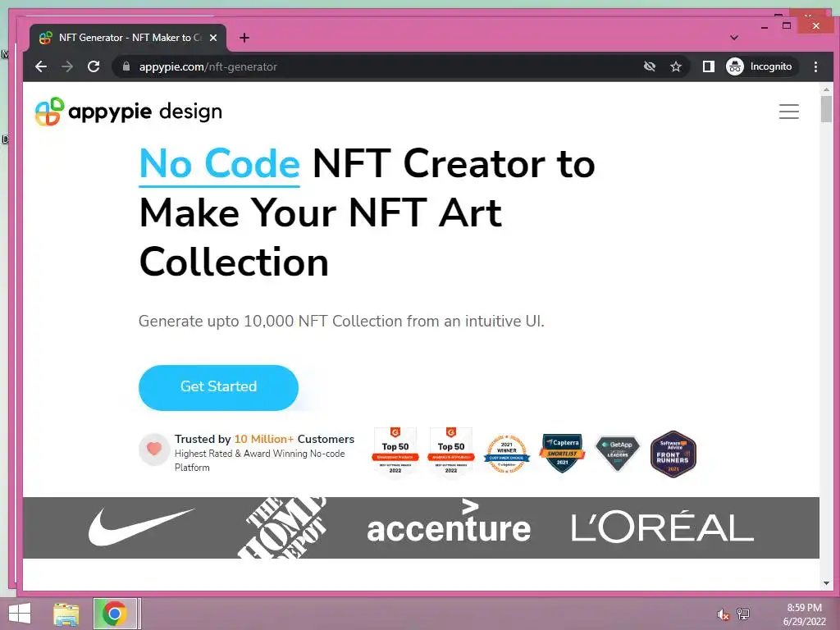
Task: Click the Software Advice Front Runners badge
Action: 673,454
